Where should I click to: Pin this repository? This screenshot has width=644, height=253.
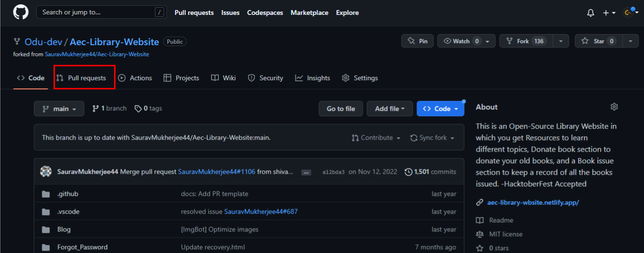pyautogui.click(x=417, y=41)
